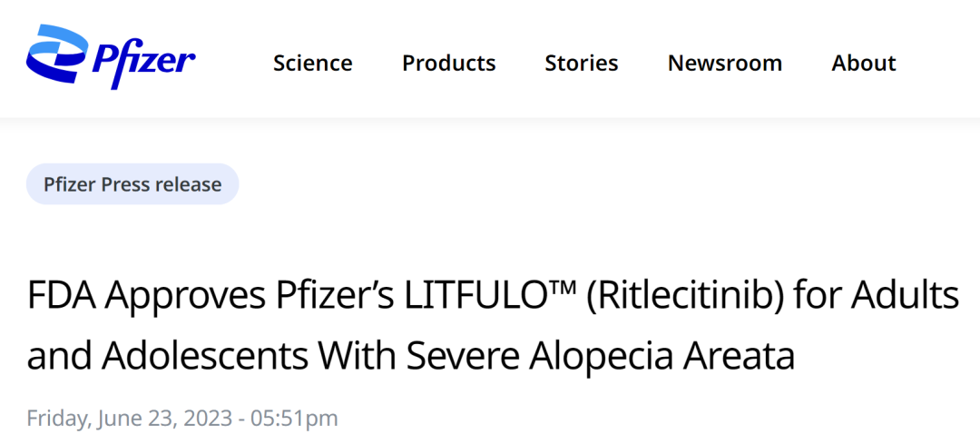Click the Pfizer wordmark text in header
Viewport: 980px width, 444px height.
tap(143, 62)
